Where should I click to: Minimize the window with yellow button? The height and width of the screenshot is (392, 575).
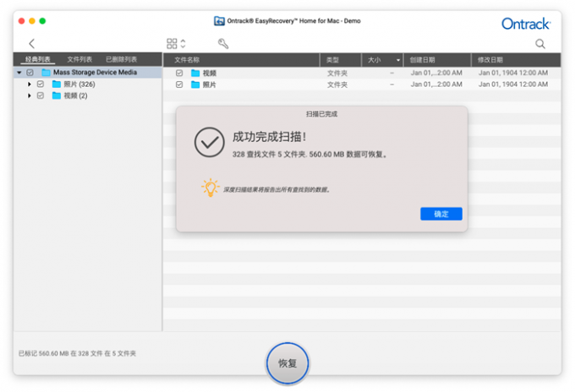(x=32, y=21)
